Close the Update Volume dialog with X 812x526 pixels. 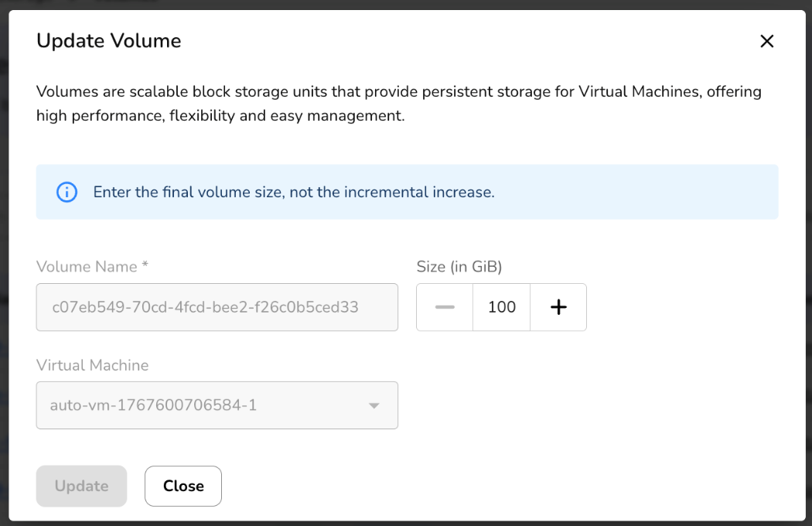[x=766, y=41]
